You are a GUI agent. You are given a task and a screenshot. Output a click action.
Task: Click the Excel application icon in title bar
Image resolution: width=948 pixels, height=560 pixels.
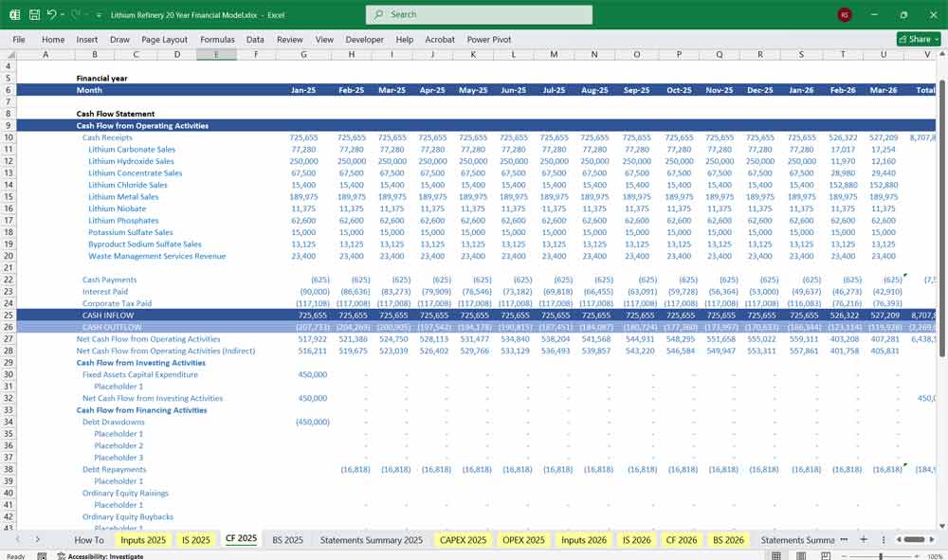pos(13,13)
